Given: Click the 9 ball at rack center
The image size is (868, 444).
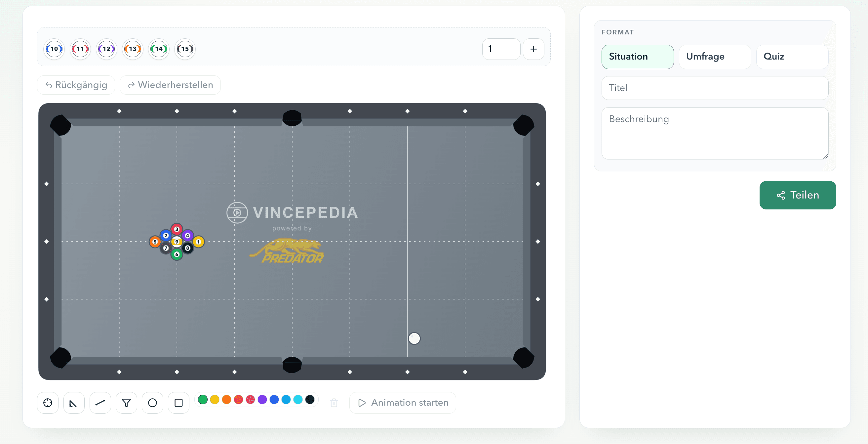Looking at the screenshot, I should (x=177, y=242).
